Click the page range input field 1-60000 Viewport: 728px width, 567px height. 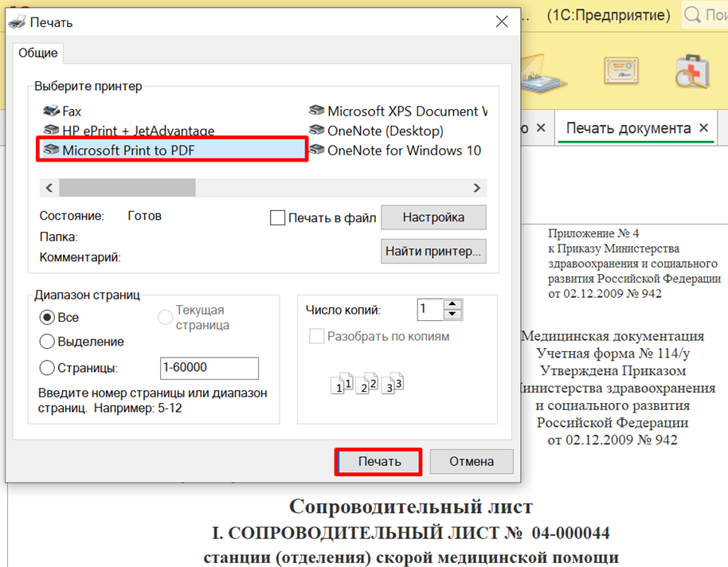click(209, 368)
